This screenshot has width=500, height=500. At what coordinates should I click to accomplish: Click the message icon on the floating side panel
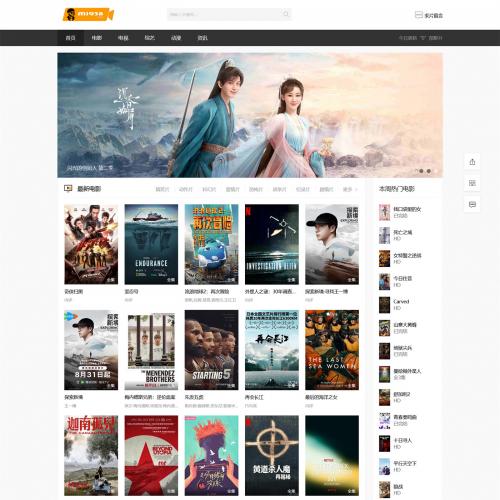pyautogui.click(x=472, y=204)
